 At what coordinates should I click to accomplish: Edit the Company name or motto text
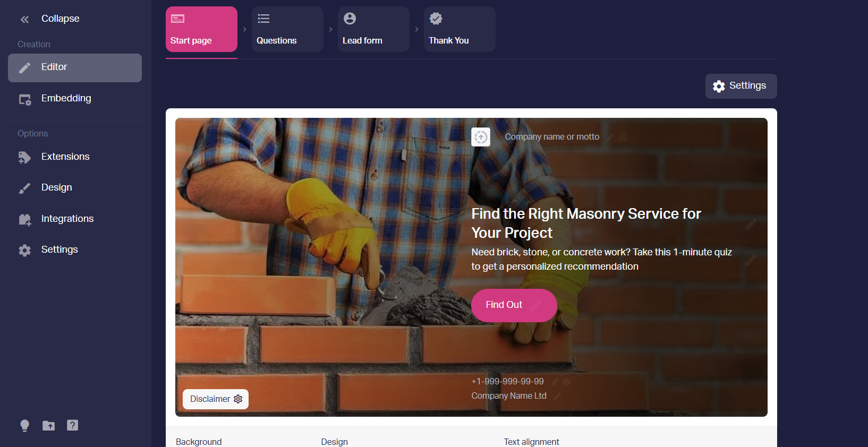pyautogui.click(x=552, y=137)
